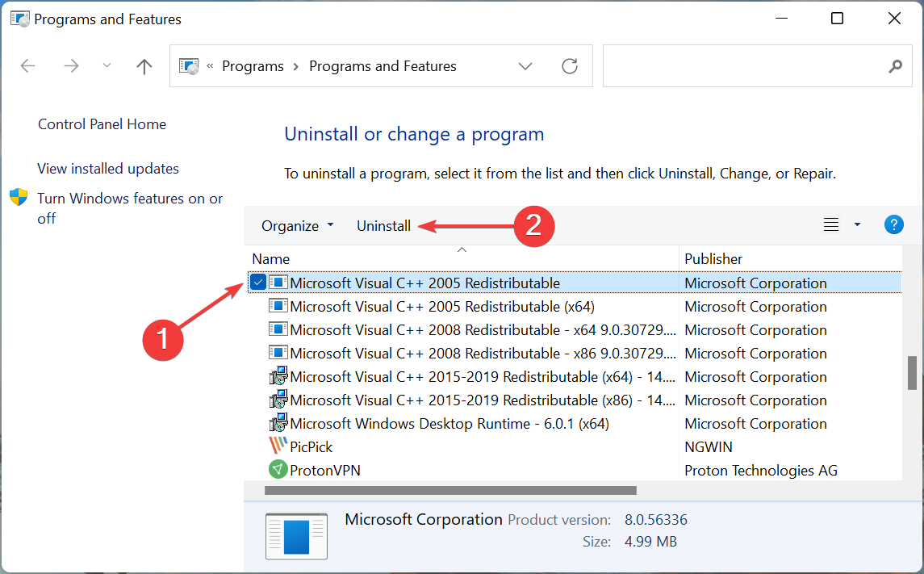The height and width of the screenshot is (574, 924).
Task: Click the UAC shield icon next to Windows features
Action: (19, 196)
